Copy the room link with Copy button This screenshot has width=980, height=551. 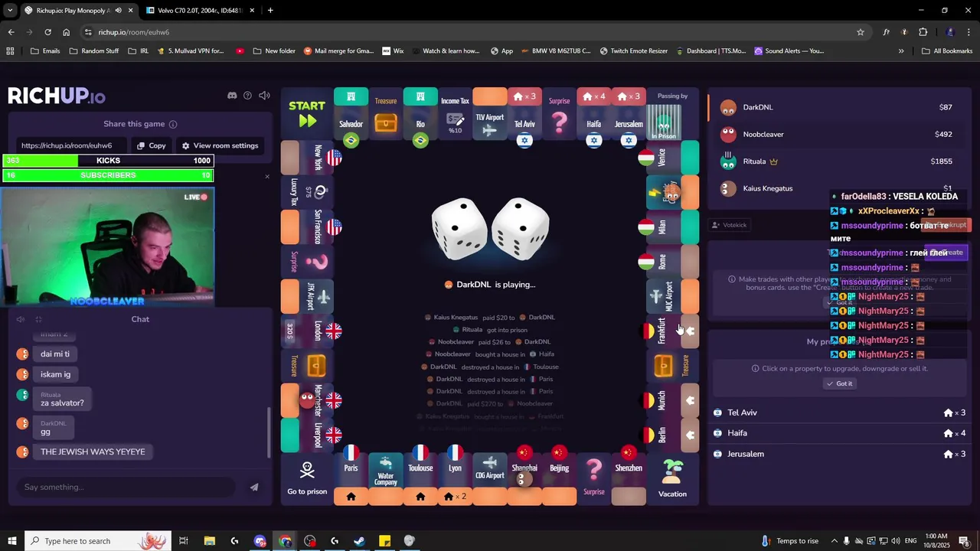[x=151, y=145]
